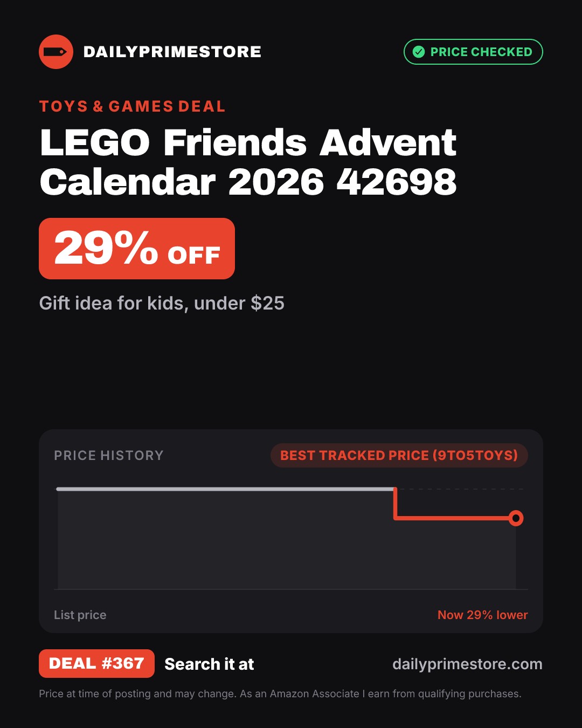Image resolution: width=582 pixels, height=728 pixels.
Task: Click the red price tag logo icon
Action: pos(56,52)
